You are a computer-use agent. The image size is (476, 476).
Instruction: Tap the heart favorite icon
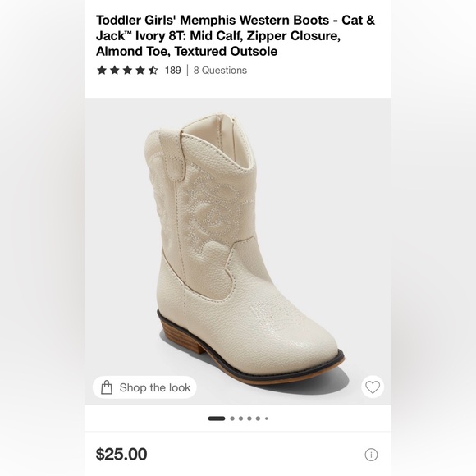(x=373, y=387)
